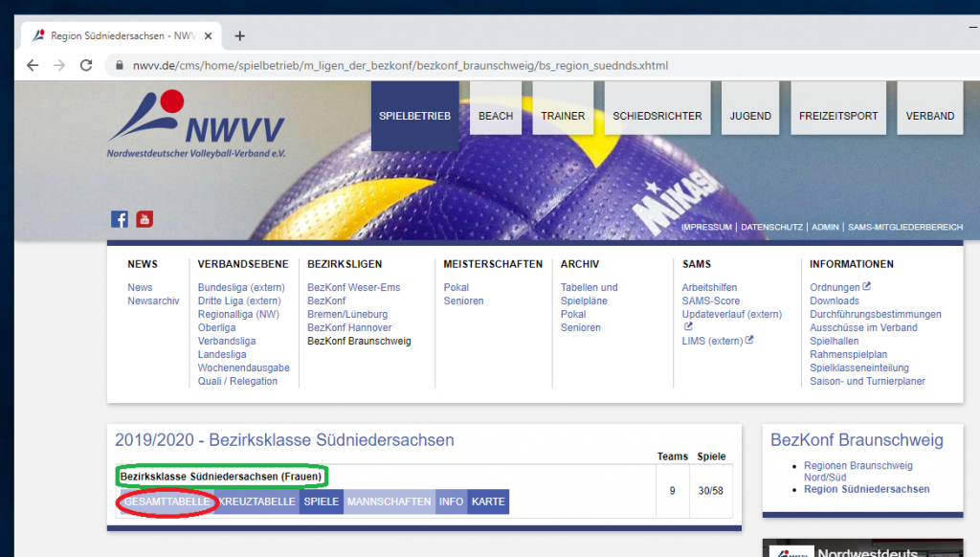Viewport: 980px width, 557px height.
Task: Open the Newsarchiv link
Action: 153,301
